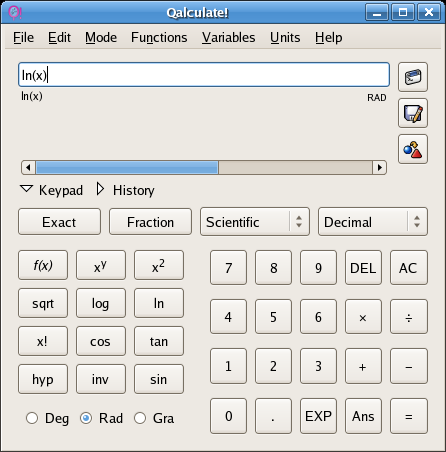Image resolution: width=446 pixels, height=452 pixels.
Task: Click the blue result scrollbar thumb
Action: click(127, 167)
